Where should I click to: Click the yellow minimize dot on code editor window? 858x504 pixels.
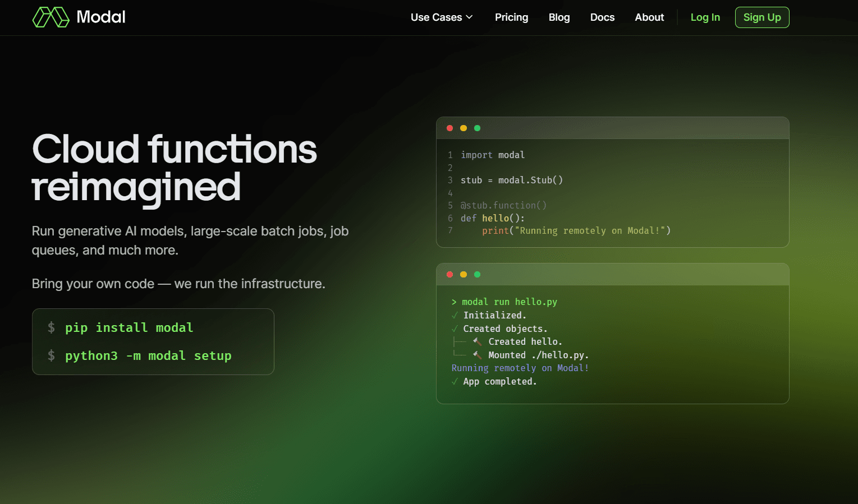(x=464, y=128)
